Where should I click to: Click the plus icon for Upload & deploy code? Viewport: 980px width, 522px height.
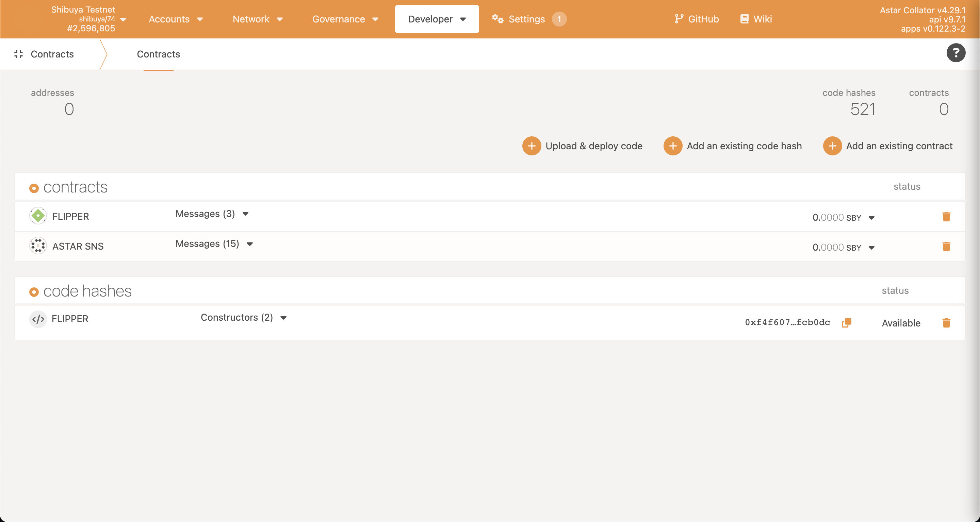point(532,146)
